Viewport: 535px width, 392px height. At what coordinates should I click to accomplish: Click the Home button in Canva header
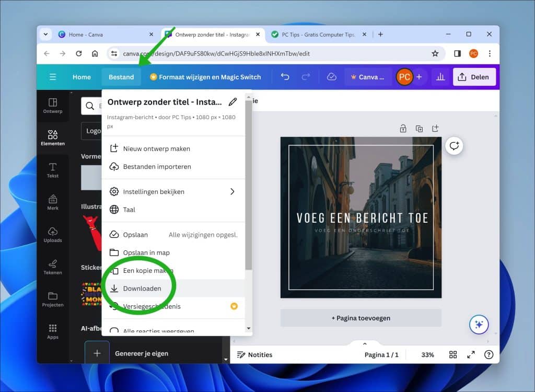(82, 77)
